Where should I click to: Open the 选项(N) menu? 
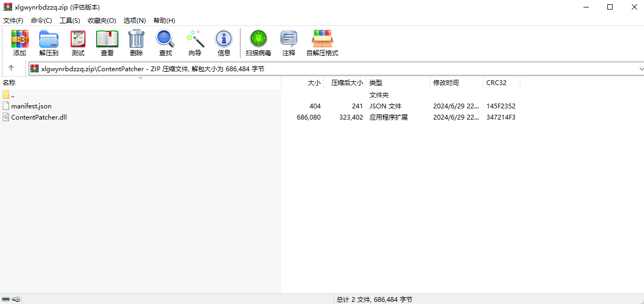135,20
